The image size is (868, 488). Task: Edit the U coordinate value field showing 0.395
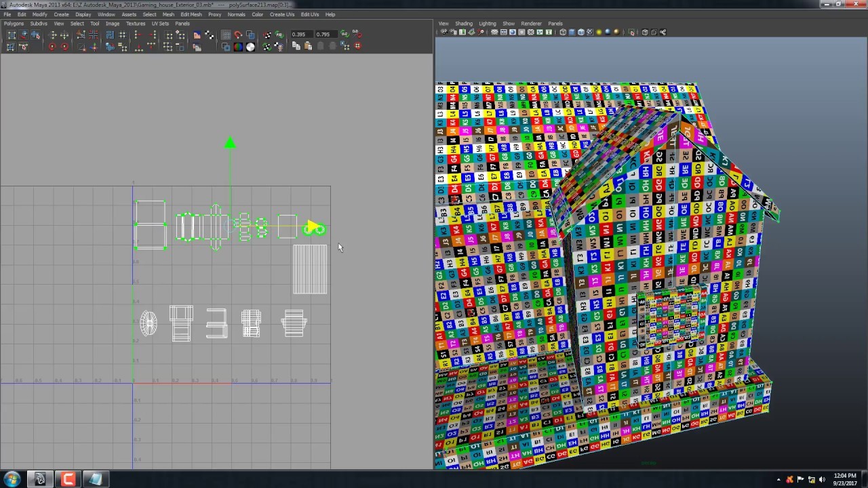coord(298,34)
